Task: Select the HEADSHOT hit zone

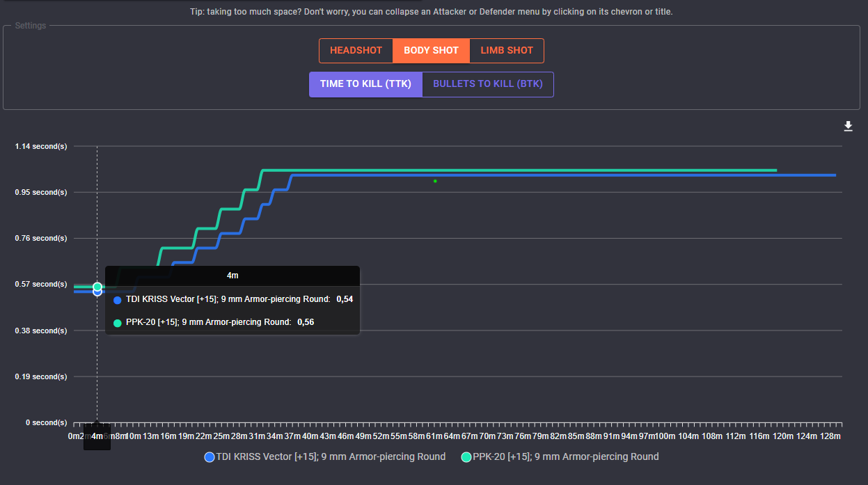Action: pyautogui.click(x=356, y=51)
